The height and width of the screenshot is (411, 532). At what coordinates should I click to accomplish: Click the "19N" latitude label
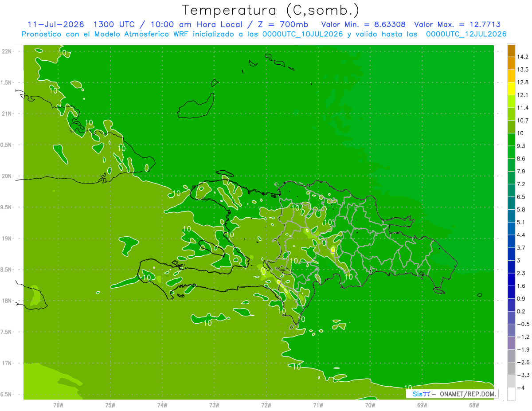coord(7,238)
